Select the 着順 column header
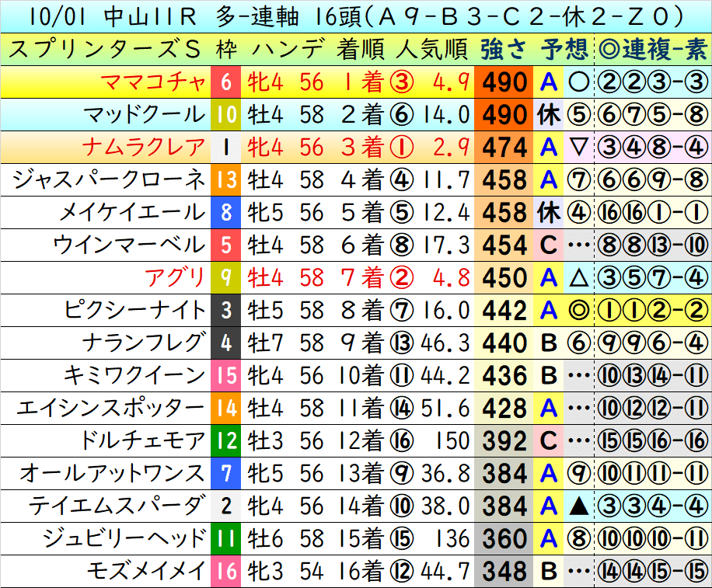This screenshot has width=712, height=588. [x=361, y=49]
